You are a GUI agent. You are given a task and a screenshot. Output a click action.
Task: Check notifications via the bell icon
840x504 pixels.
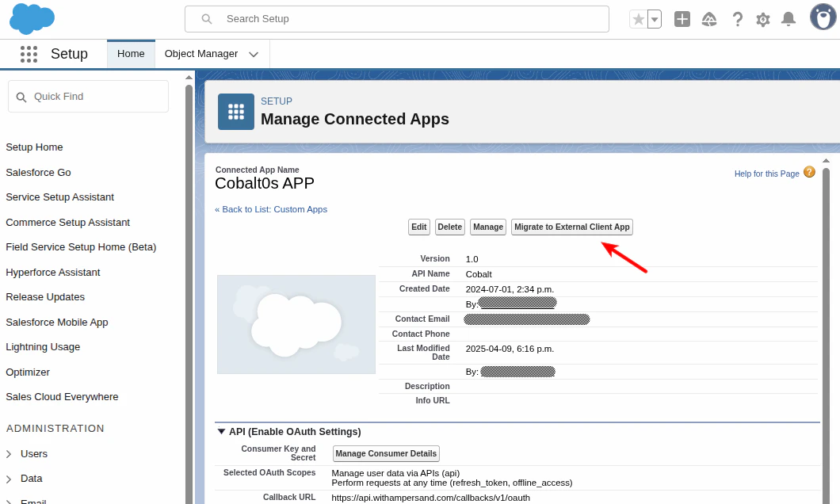tap(788, 18)
